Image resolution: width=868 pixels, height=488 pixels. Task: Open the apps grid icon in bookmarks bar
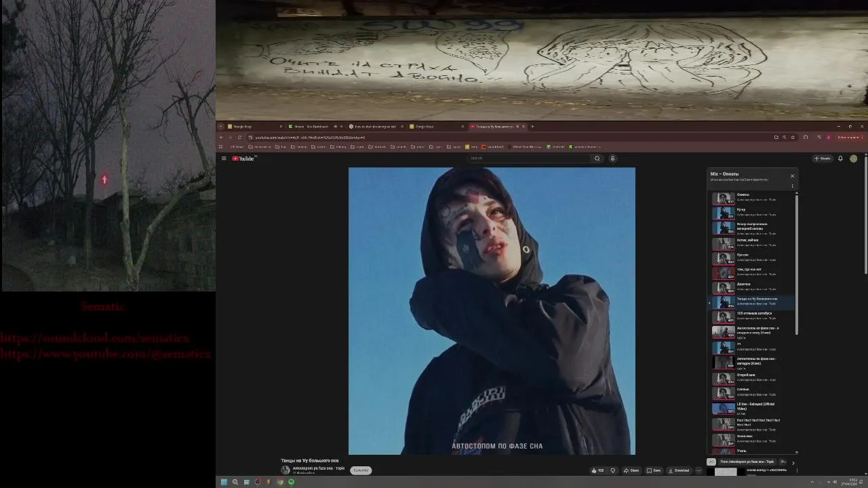click(x=221, y=146)
